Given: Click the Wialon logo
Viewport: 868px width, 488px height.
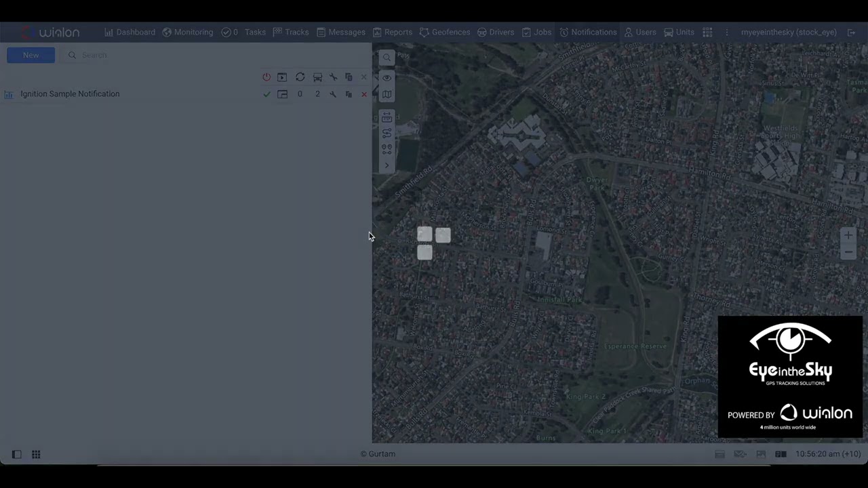Looking at the screenshot, I should (51, 32).
